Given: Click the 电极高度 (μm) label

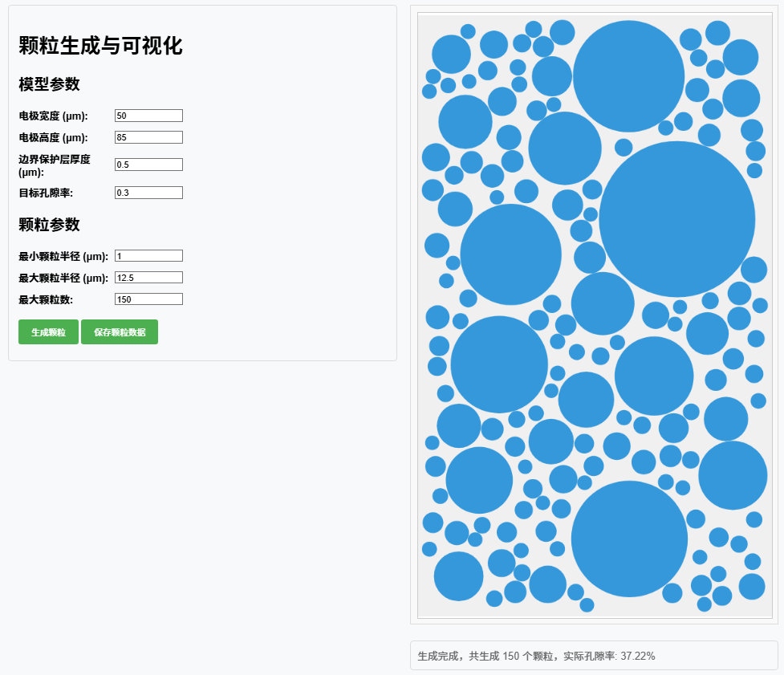Looking at the screenshot, I should coord(53,137).
